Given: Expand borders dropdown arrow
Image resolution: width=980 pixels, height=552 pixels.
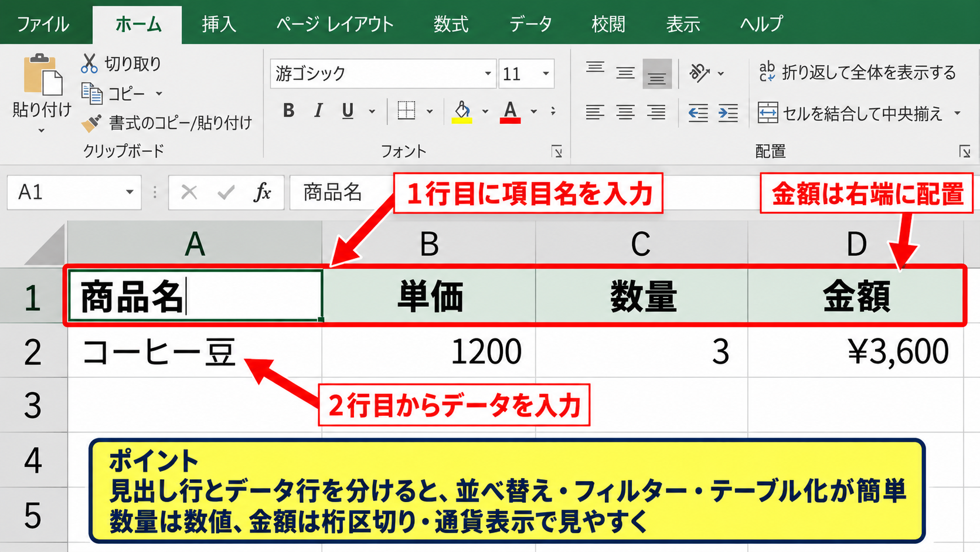Looking at the screenshot, I should point(430,111).
